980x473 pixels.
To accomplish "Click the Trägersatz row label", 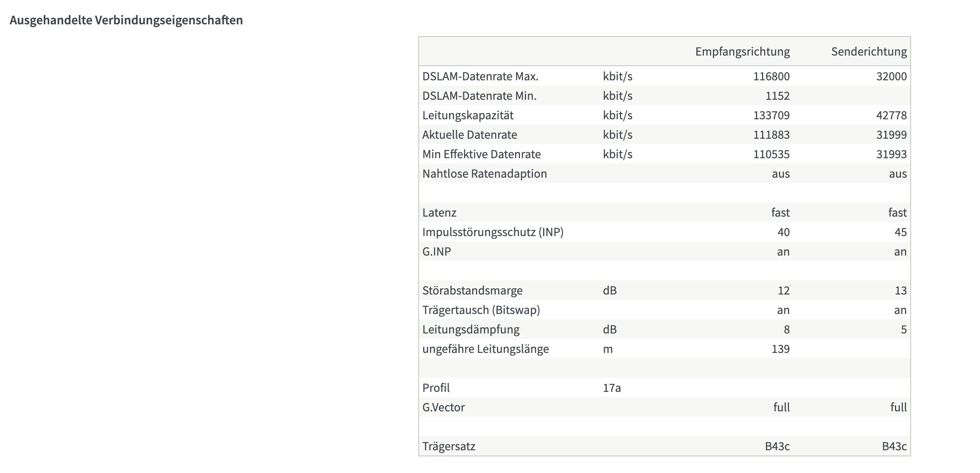I will [449, 446].
